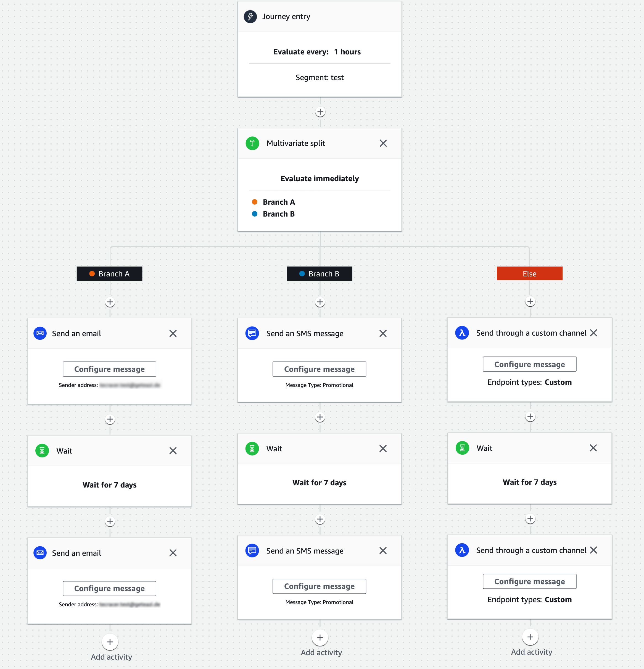This screenshot has width=644, height=669.
Task: Close the Multivariate split activity
Action: click(383, 143)
